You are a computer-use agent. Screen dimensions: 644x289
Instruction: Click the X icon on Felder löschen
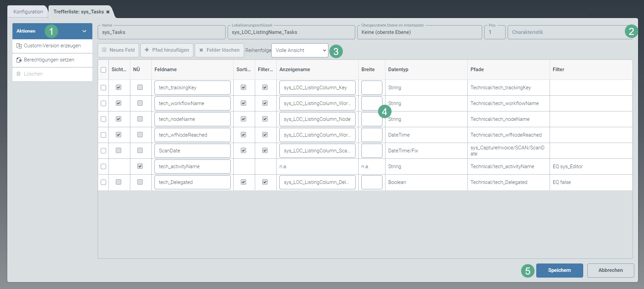(x=201, y=50)
